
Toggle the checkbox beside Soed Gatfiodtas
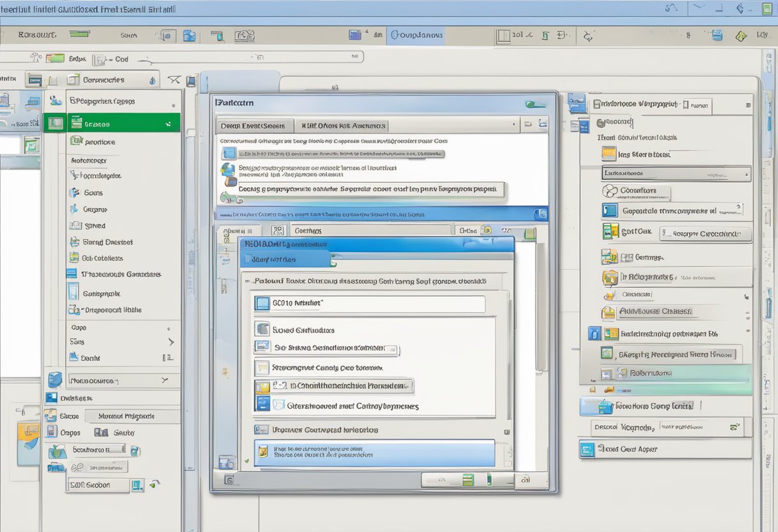click(262, 329)
